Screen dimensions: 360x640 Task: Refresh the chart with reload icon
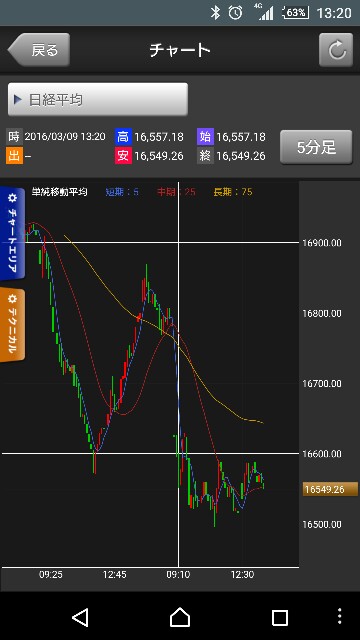coord(336,50)
